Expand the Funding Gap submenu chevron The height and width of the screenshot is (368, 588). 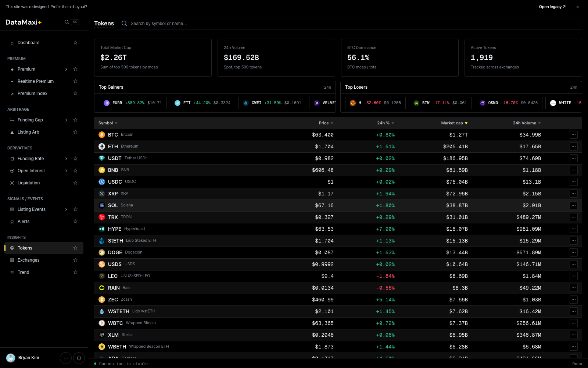pyautogui.click(x=66, y=120)
